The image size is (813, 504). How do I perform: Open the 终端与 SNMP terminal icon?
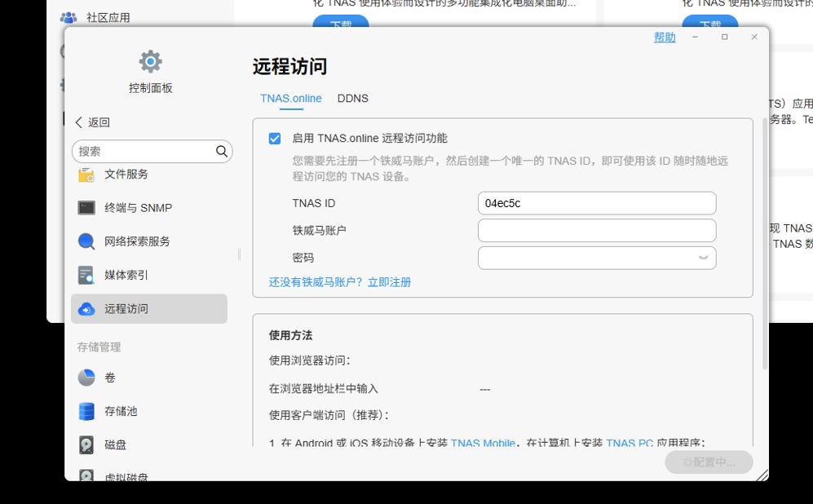[x=86, y=208]
